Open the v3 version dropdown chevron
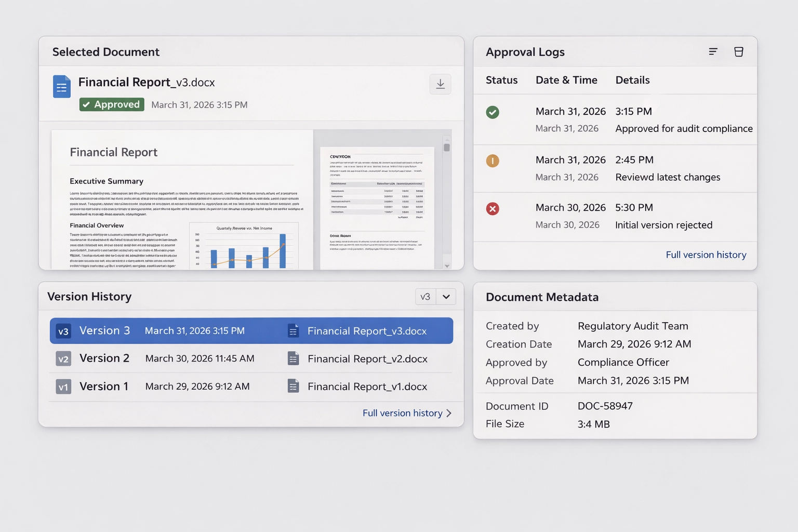Image resolution: width=798 pixels, height=532 pixels. (x=446, y=297)
